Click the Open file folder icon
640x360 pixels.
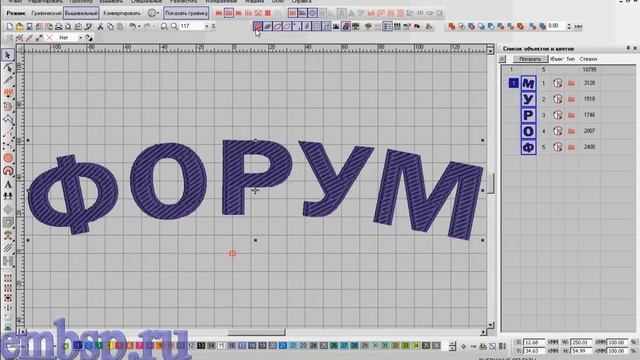(19, 27)
